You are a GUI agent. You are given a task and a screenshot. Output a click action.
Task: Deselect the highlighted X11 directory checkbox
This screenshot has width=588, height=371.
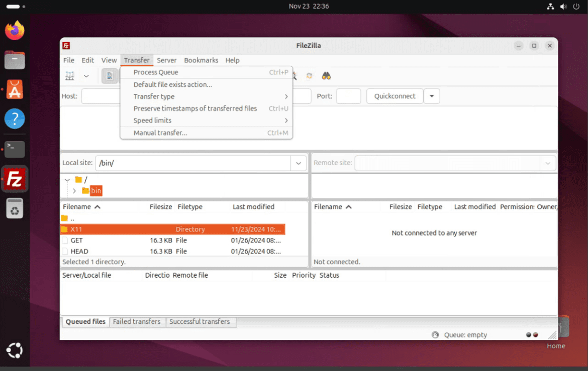[66, 229]
